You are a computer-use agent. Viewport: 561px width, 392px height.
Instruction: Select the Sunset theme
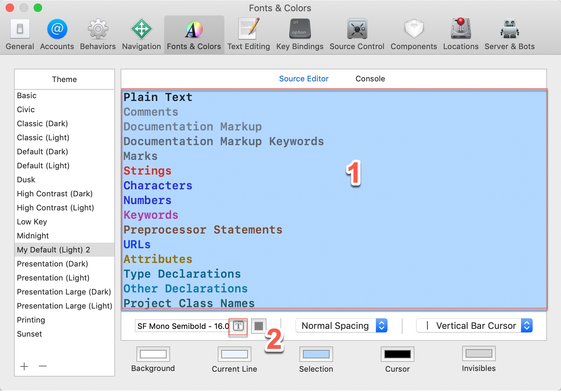[65, 334]
